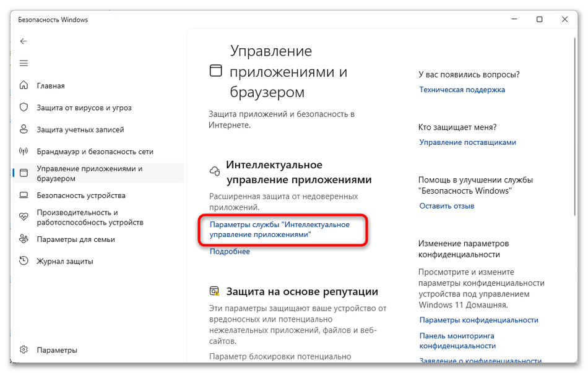Click the gear icon for Параметры
The width and height of the screenshot is (588, 373).
point(24,349)
